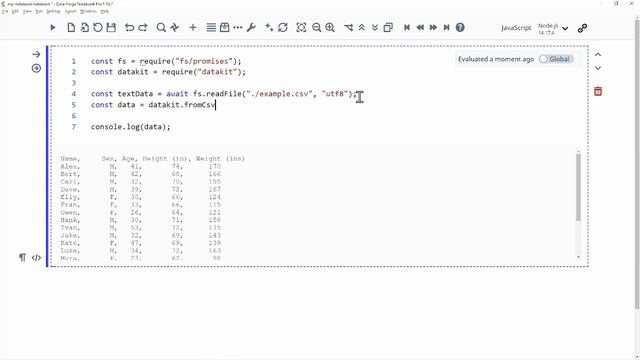Jump to first cell with skip-back icon
640x360 pixels.
pos(407,27)
